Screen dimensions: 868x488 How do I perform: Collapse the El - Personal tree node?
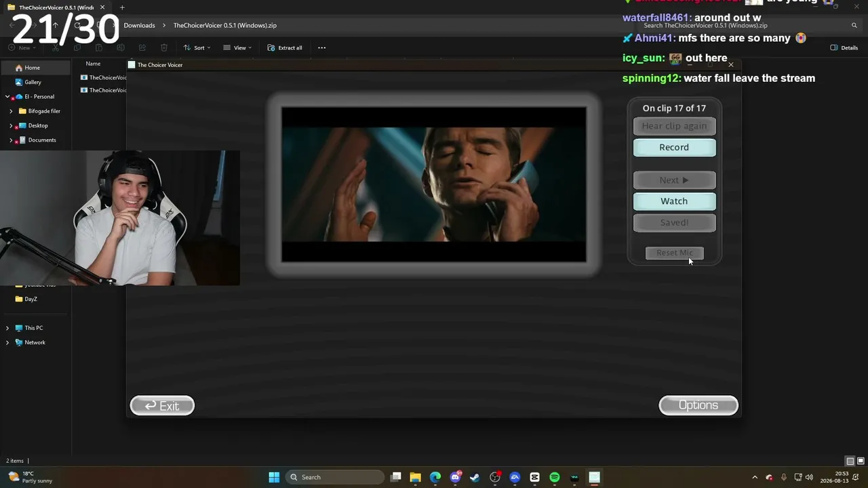pyautogui.click(x=7, y=96)
